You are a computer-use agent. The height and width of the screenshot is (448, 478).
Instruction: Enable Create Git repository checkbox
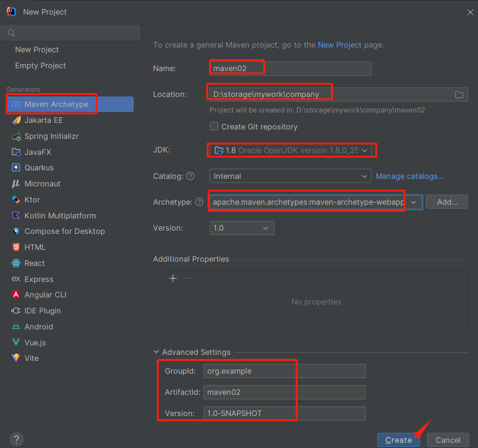coord(214,127)
